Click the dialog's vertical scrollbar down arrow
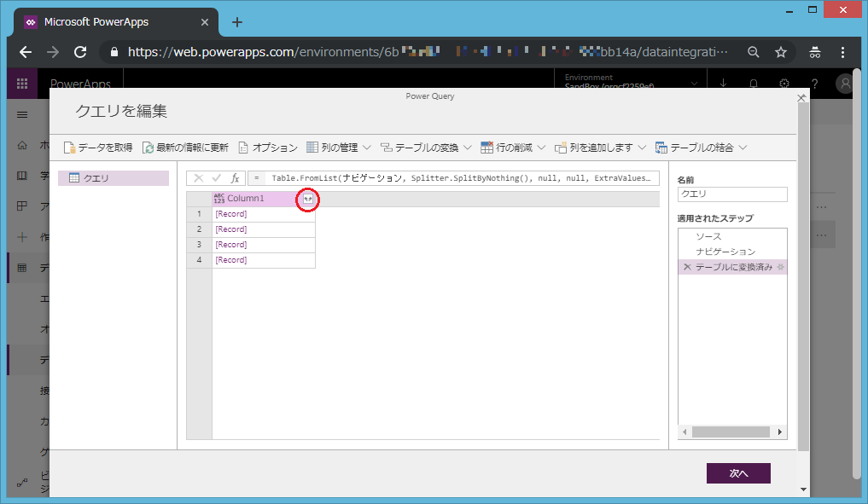 pos(803,490)
